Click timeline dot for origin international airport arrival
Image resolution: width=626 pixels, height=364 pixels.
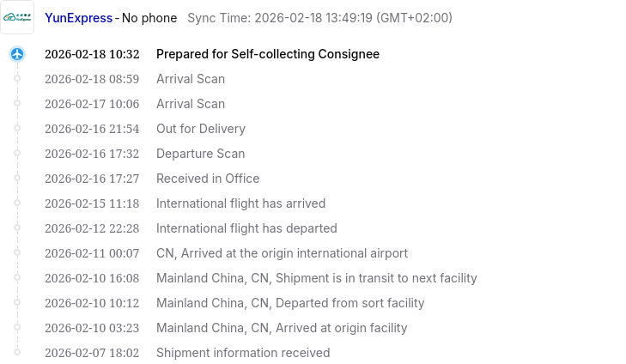coord(17,253)
